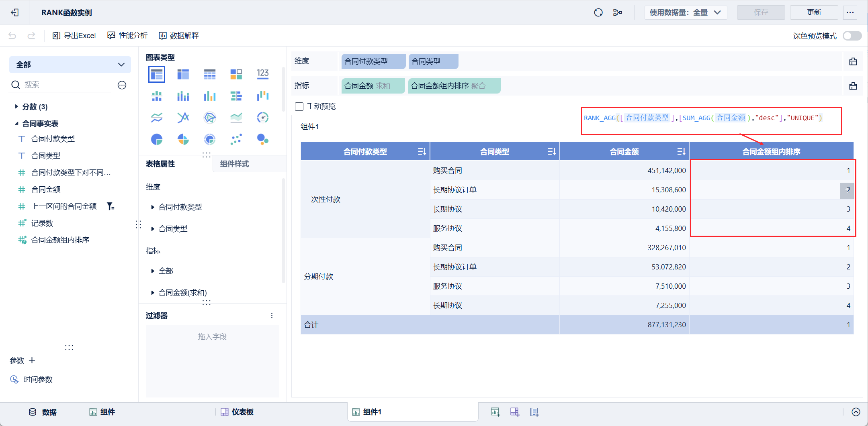Select the radar chart type

(210, 118)
